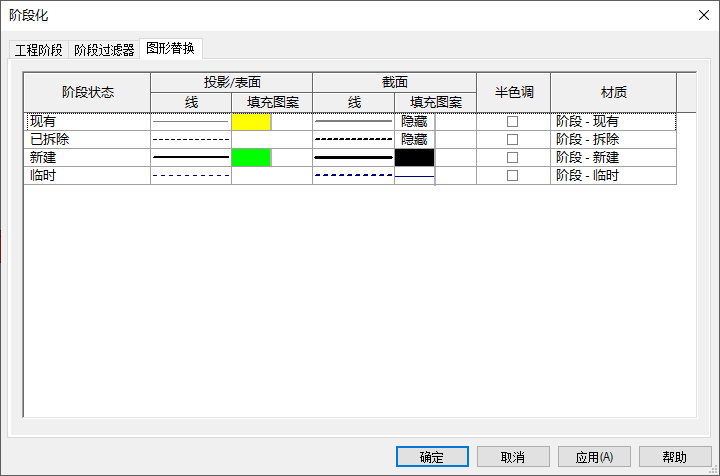This screenshot has width=720, height=476.
Task: Click the 阶段状态 column header
Action: coord(87,92)
